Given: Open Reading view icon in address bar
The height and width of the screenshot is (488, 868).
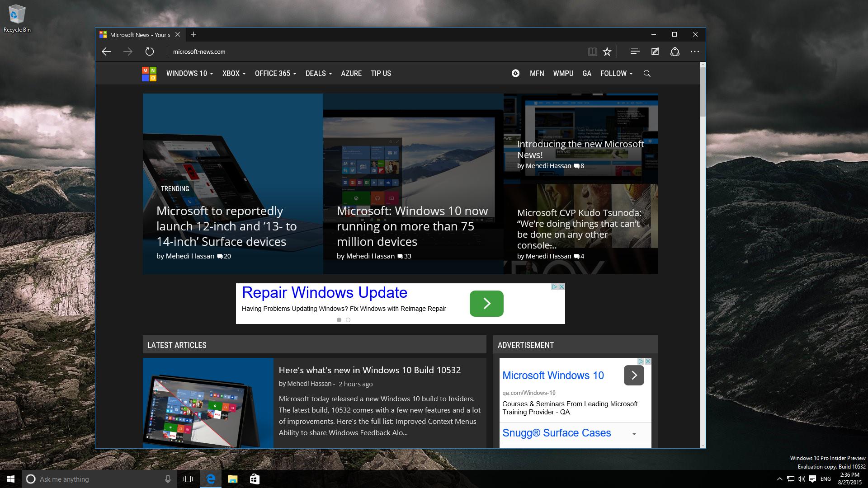Looking at the screenshot, I should (592, 52).
